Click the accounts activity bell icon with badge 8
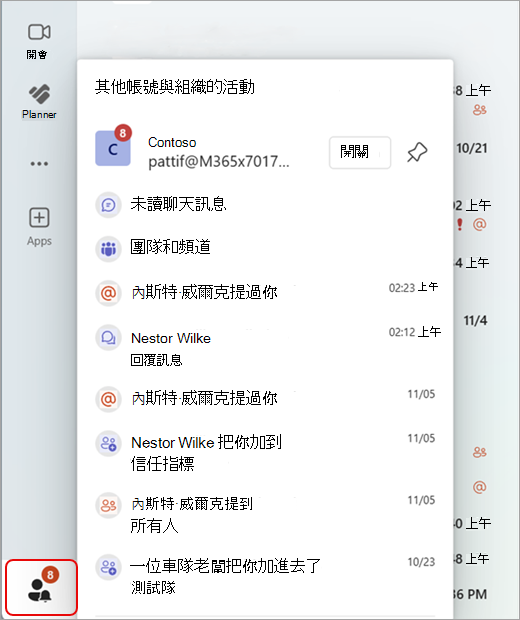Viewport: 520px width, 620px height. coord(41,588)
